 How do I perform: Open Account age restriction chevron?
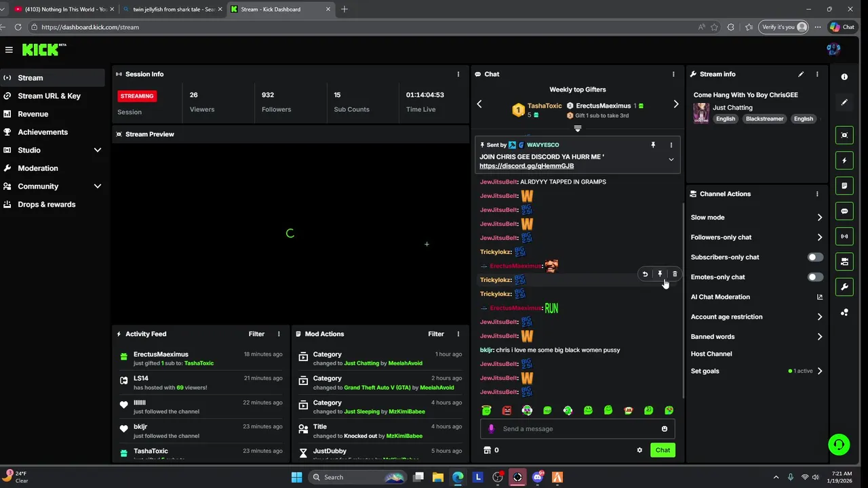click(820, 317)
